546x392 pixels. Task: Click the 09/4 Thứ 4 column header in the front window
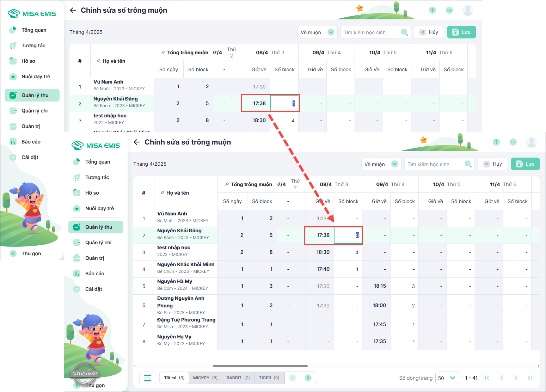pos(390,184)
